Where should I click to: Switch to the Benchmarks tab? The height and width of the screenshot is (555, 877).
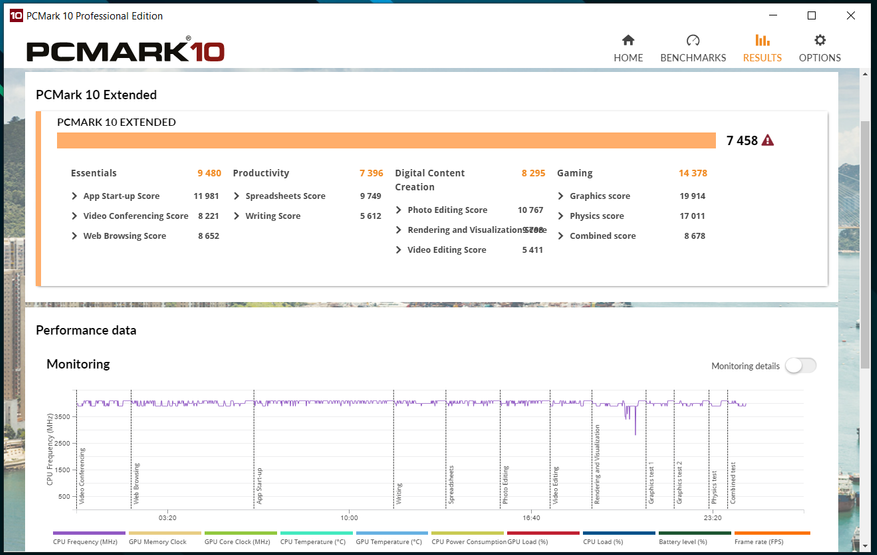[x=693, y=48]
